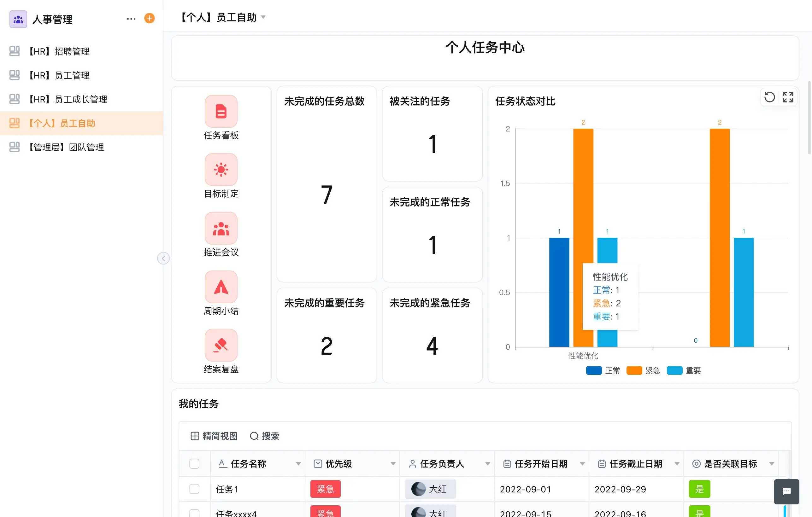Click the search magnifier icon in 我的任务
The height and width of the screenshot is (517, 812).
coord(254,436)
